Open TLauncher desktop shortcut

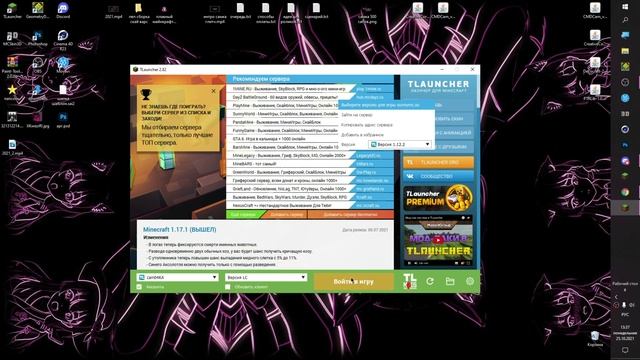coord(12,11)
